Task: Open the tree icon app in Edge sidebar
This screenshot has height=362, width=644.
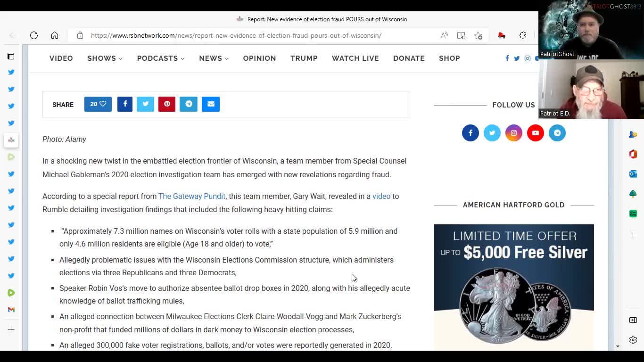Action: point(633,194)
